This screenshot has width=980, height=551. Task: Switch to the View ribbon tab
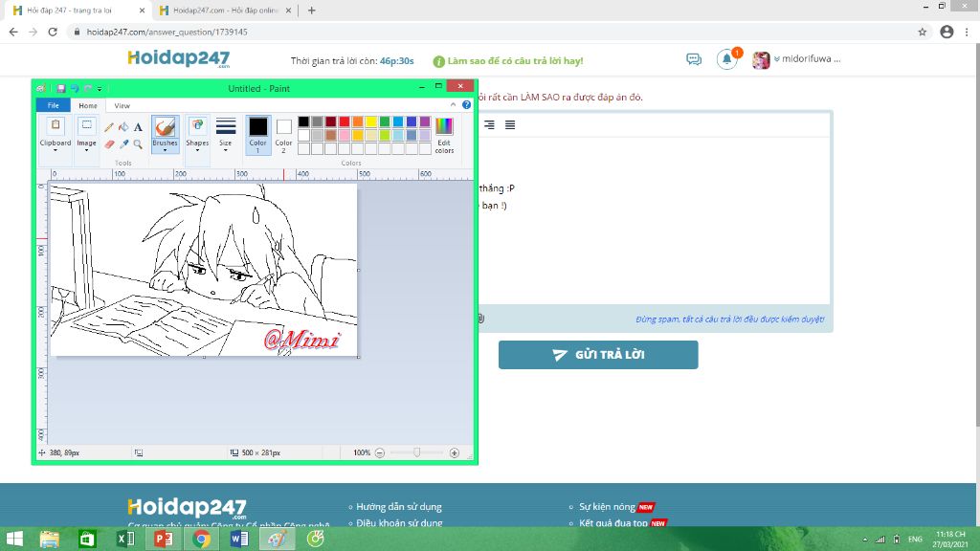pos(122,105)
